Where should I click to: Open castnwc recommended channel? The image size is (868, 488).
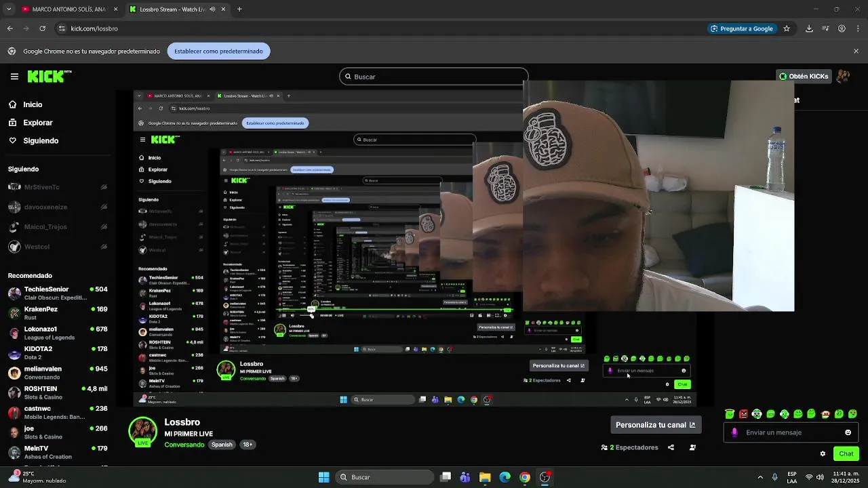coord(58,413)
